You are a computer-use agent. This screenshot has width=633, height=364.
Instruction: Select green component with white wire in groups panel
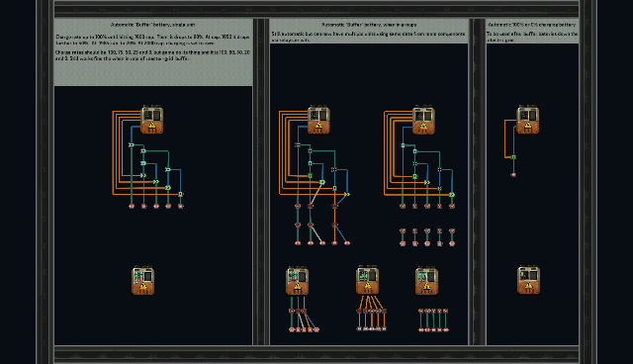point(322,182)
